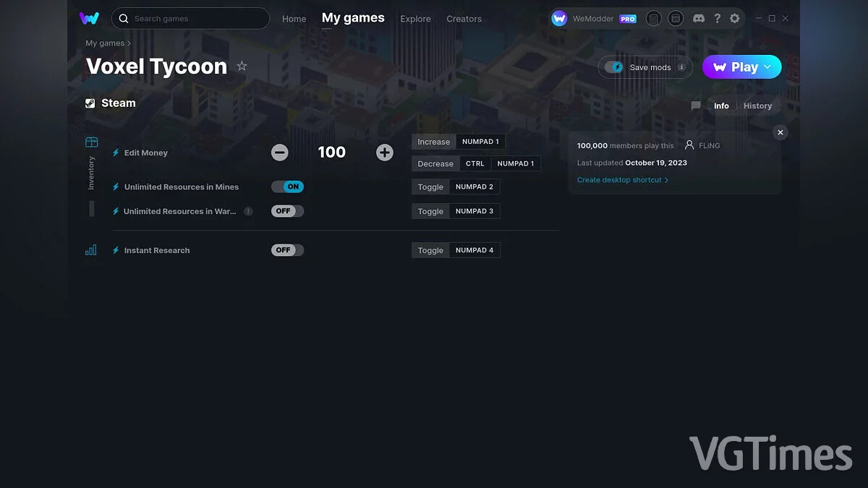Click the Play button

(x=741, y=67)
